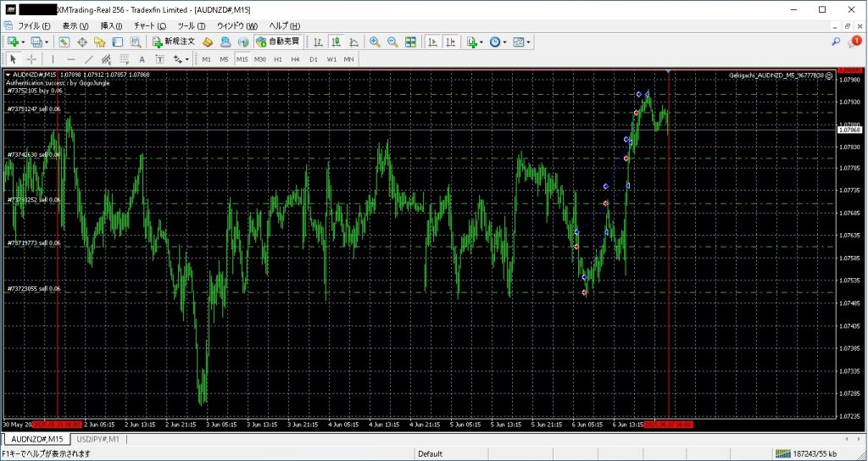This screenshot has width=868, height=461.
Task: Toggle the 自動売買 auto trading button
Action: tap(276, 42)
